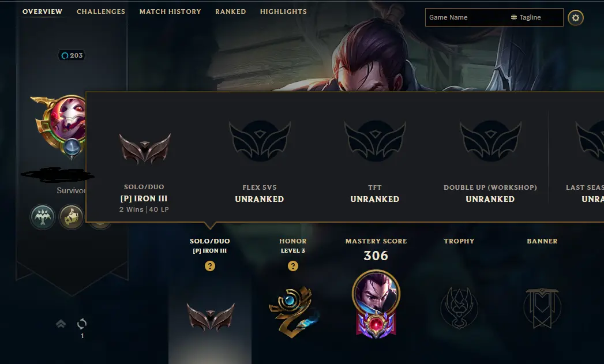This screenshot has height=364, width=604.
Task: Click the Solo/Duo question mark help icon
Action: point(210,266)
